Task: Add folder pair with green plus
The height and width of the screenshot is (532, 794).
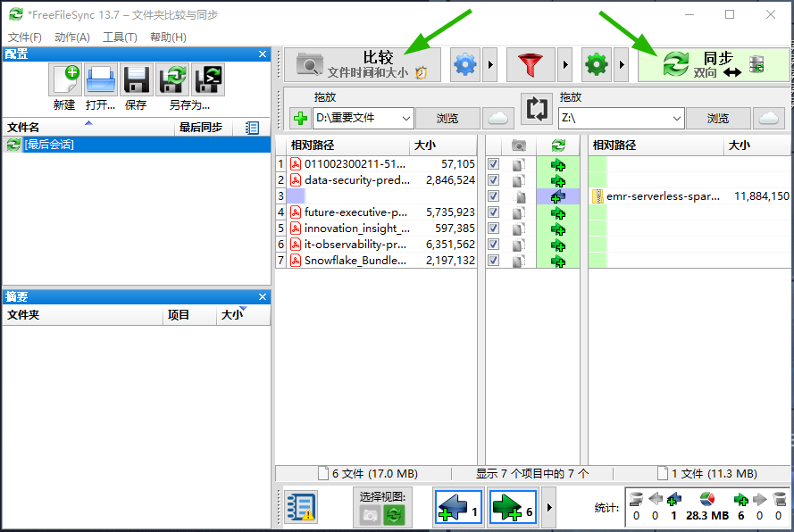Action: (300, 119)
